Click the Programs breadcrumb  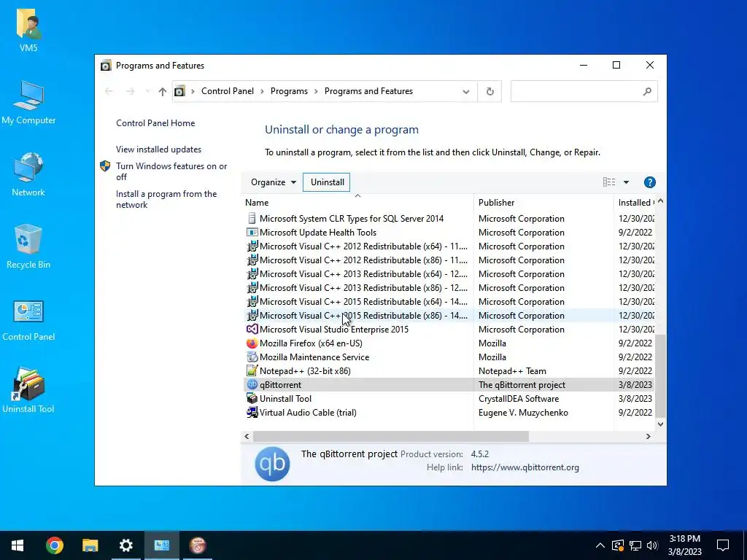(289, 91)
